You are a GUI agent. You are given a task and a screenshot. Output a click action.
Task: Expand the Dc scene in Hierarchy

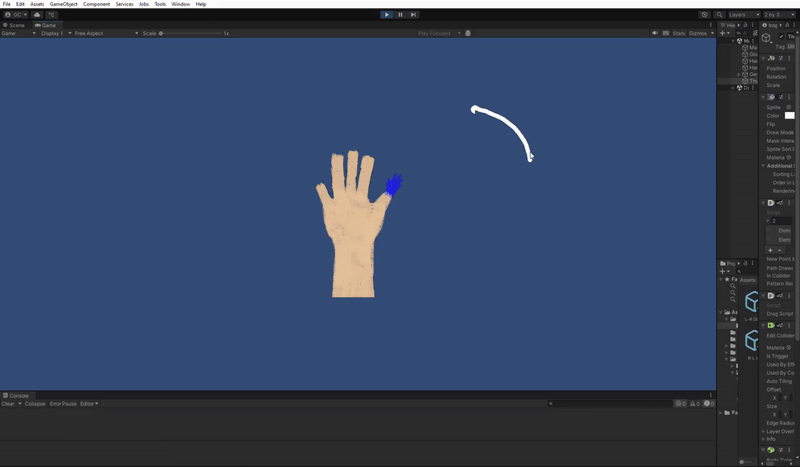point(733,88)
